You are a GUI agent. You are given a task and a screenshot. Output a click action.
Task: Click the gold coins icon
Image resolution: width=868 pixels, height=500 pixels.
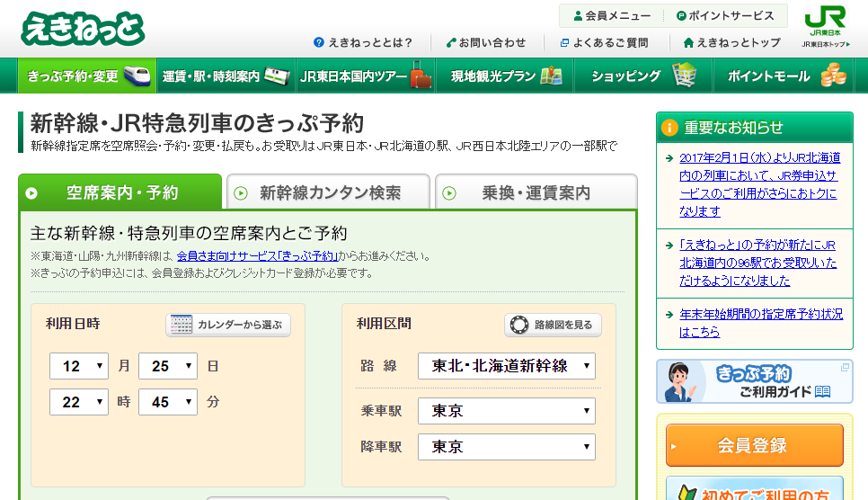coord(833,76)
